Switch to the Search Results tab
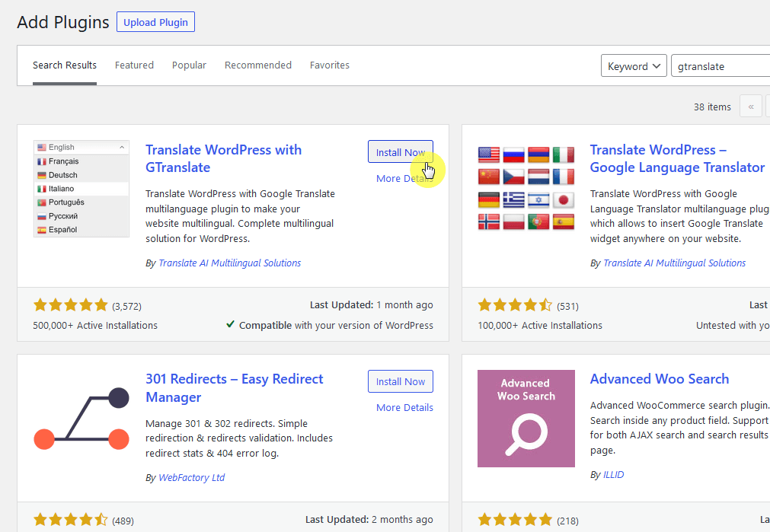 [65, 65]
